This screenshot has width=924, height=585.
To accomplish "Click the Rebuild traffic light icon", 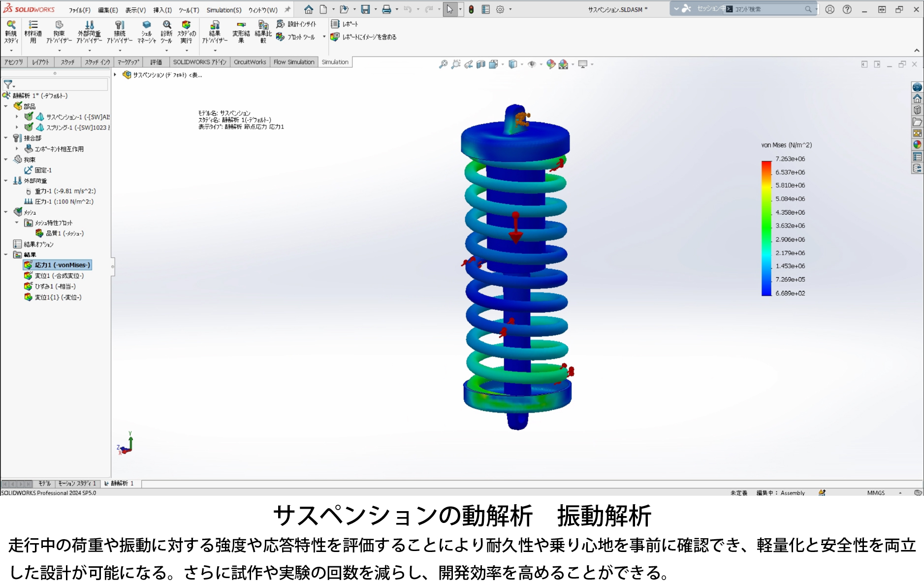I will tap(471, 9).
